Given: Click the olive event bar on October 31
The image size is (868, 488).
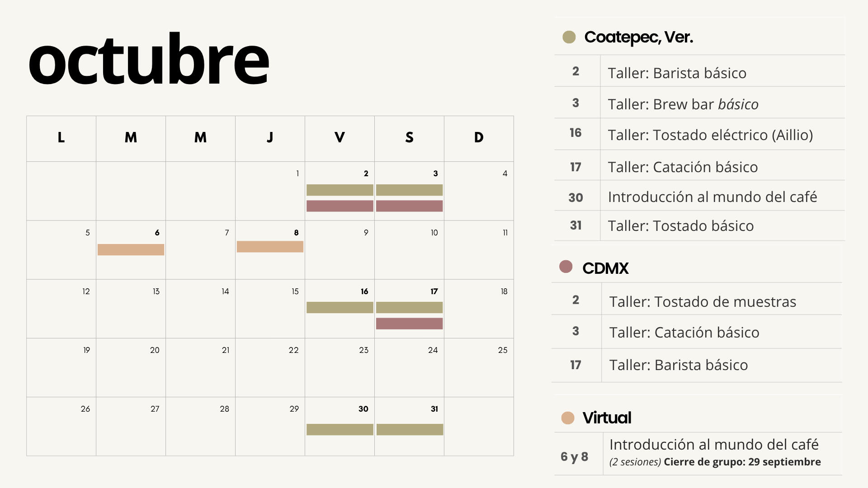Looking at the screenshot, I should (x=410, y=430).
